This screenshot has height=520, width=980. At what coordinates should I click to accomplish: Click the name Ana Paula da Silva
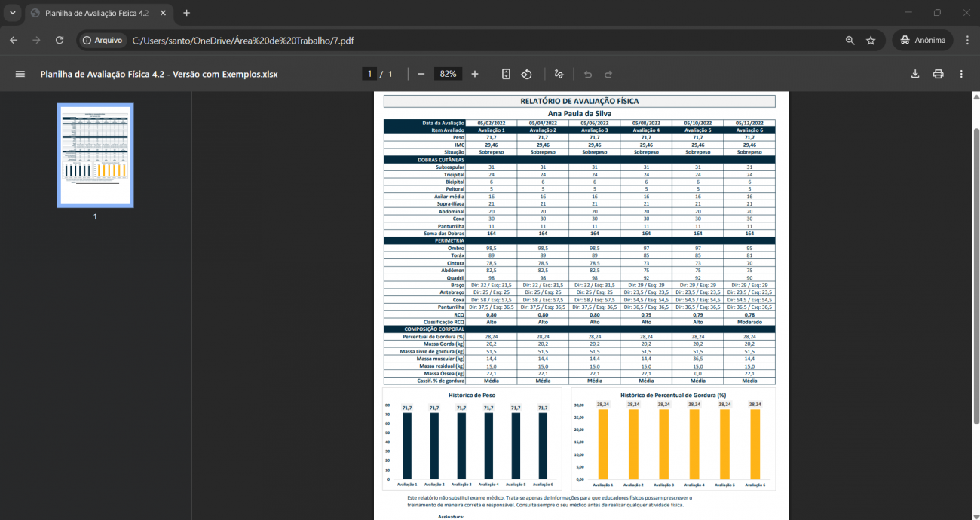tap(579, 114)
